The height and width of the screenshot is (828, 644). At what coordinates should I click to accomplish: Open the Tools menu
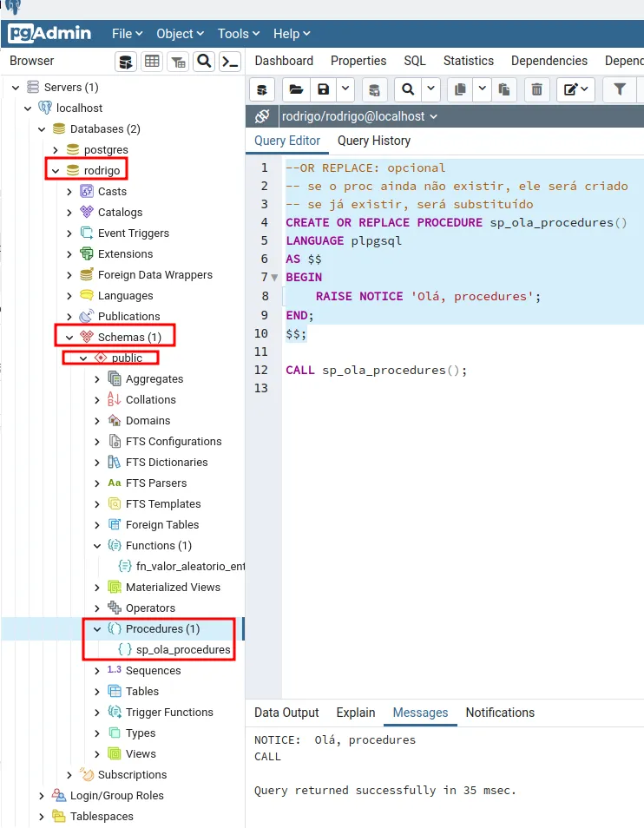239,34
